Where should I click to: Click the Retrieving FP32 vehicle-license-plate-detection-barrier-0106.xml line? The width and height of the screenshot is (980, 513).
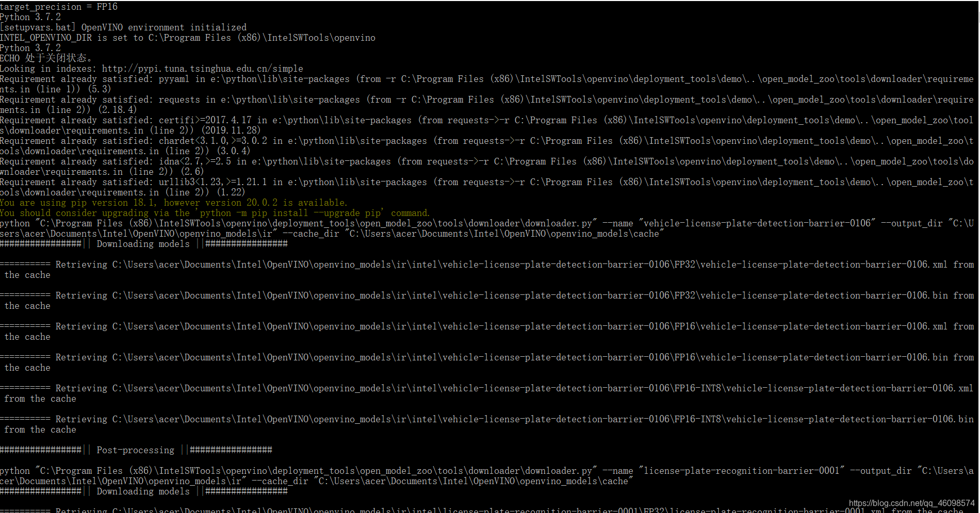pos(487,270)
